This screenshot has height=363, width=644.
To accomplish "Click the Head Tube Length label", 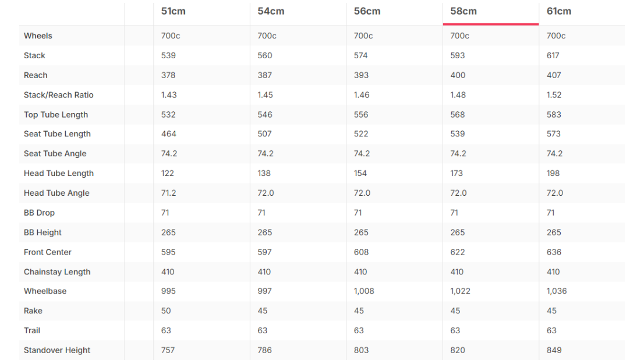I will point(59,173).
